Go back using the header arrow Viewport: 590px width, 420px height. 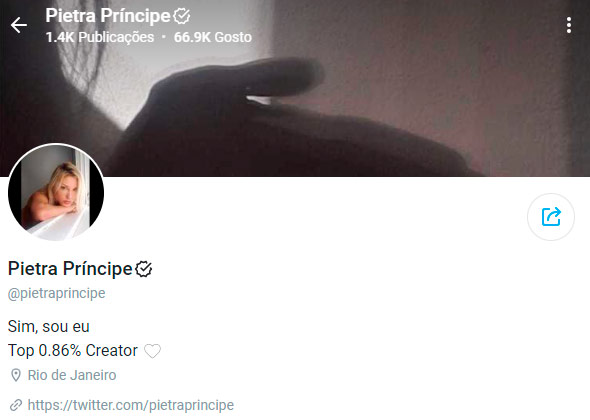[18, 25]
